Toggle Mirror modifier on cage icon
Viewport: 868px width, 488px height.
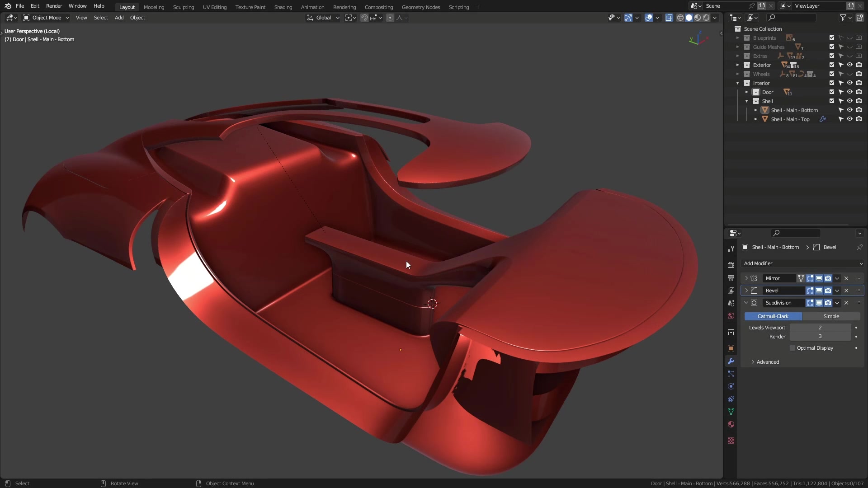(801, 278)
